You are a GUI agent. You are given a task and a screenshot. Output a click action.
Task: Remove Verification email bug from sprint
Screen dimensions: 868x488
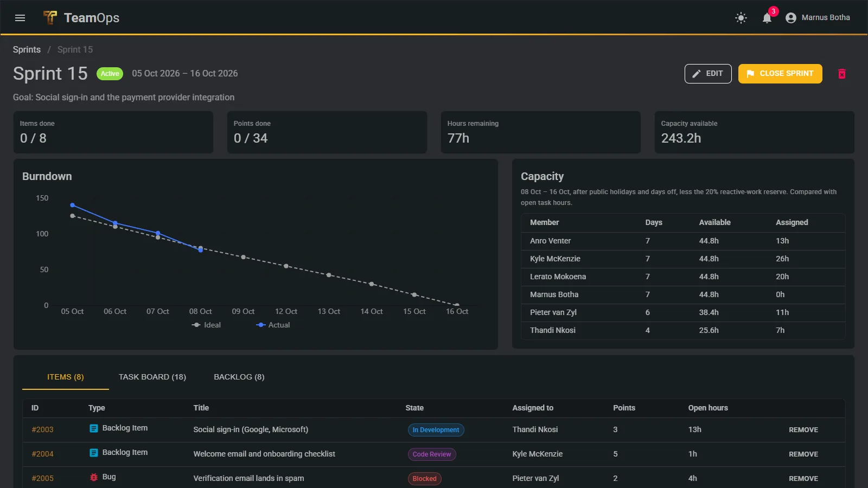tap(803, 479)
